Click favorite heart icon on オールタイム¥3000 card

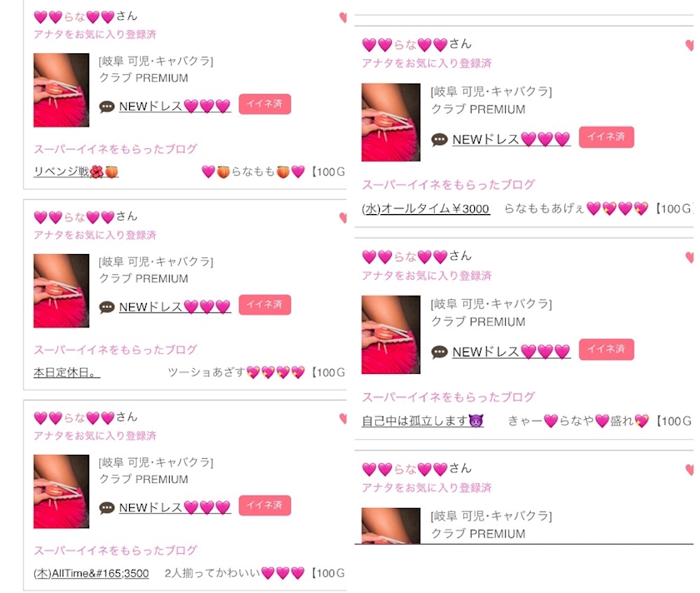[x=689, y=45]
